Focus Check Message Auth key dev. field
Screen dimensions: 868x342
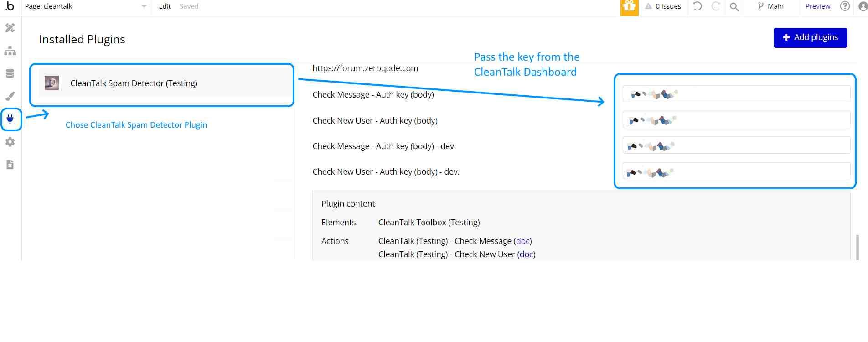click(736, 145)
